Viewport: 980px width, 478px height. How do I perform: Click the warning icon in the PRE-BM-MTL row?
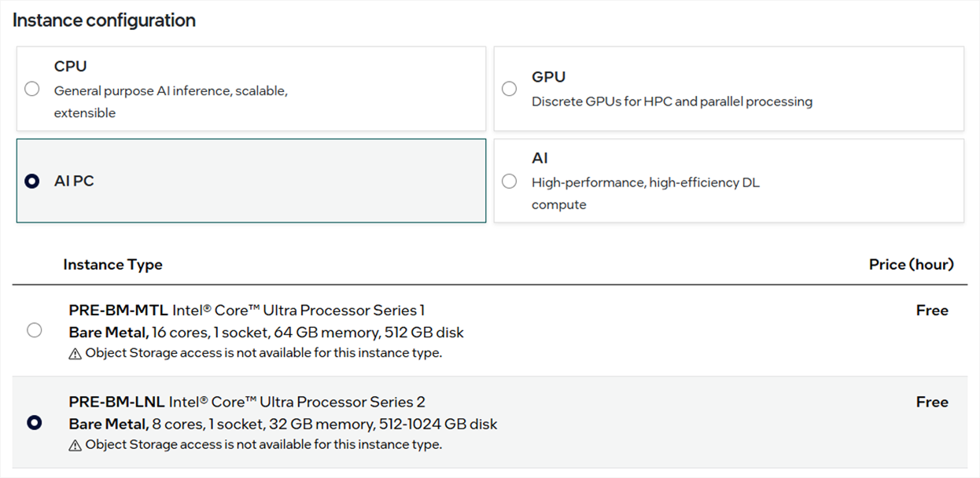pos(76,354)
